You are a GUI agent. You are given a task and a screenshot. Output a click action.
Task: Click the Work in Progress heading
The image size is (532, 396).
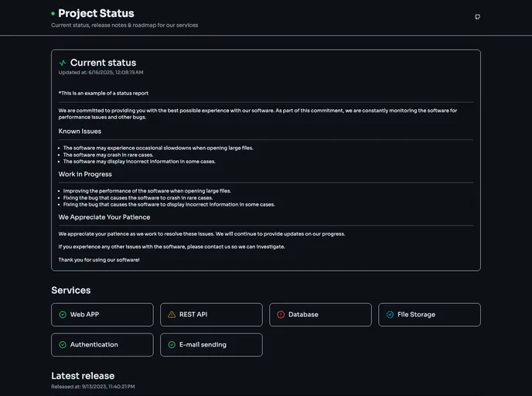click(x=85, y=174)
